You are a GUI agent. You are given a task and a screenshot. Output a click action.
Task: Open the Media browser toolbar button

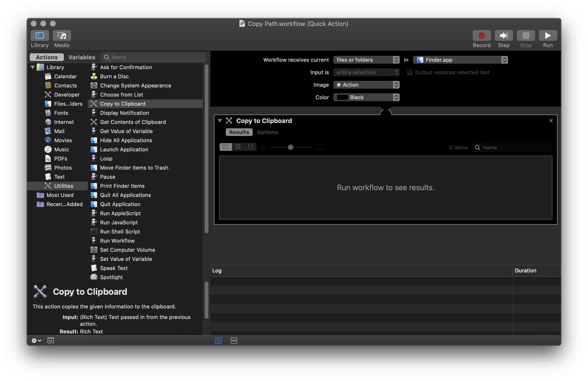[x=62, y=36]
